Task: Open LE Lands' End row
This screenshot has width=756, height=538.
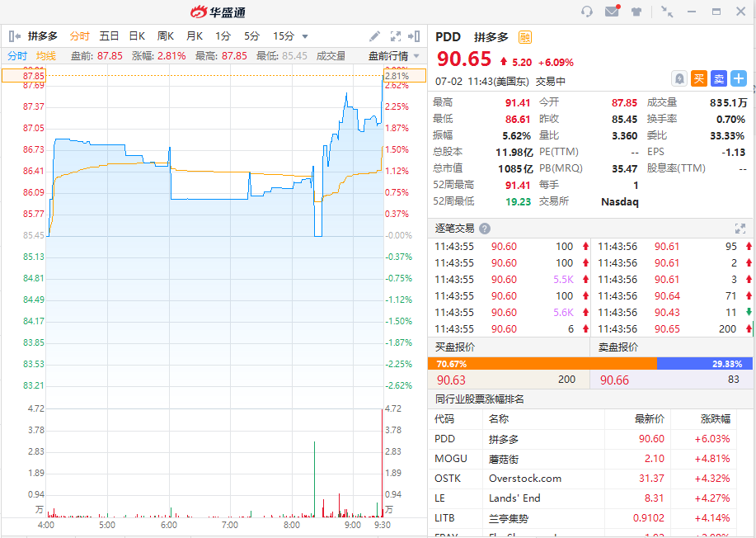Action: [582, 498]
